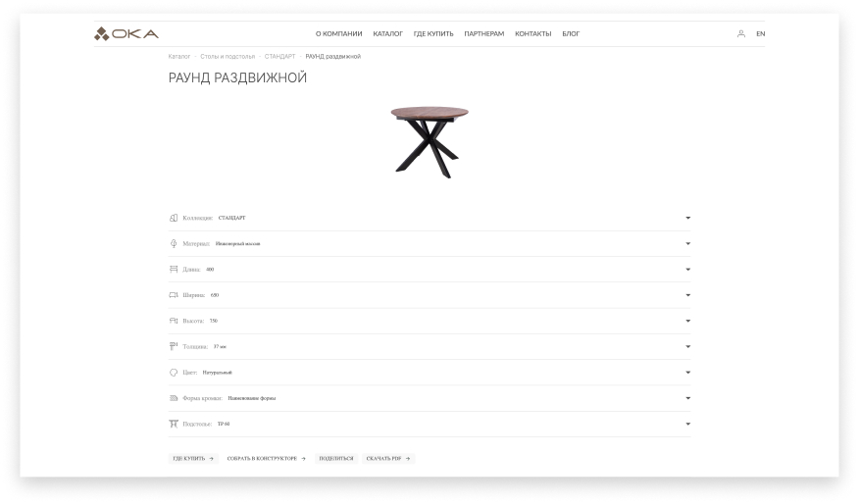The height and width of the screenshot is (504, 860).
Task: Click the OKA logo
Action: click(126, 34)
